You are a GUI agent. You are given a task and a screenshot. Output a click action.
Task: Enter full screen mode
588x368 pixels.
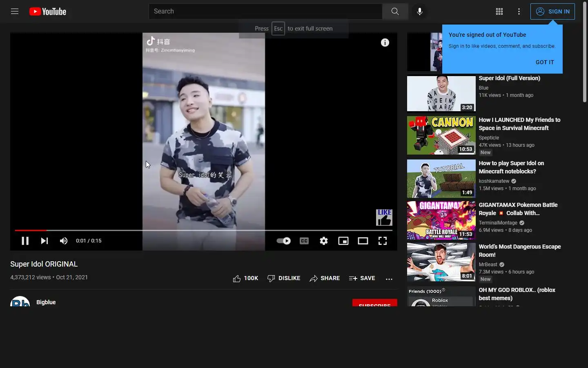tap(383, 241)
